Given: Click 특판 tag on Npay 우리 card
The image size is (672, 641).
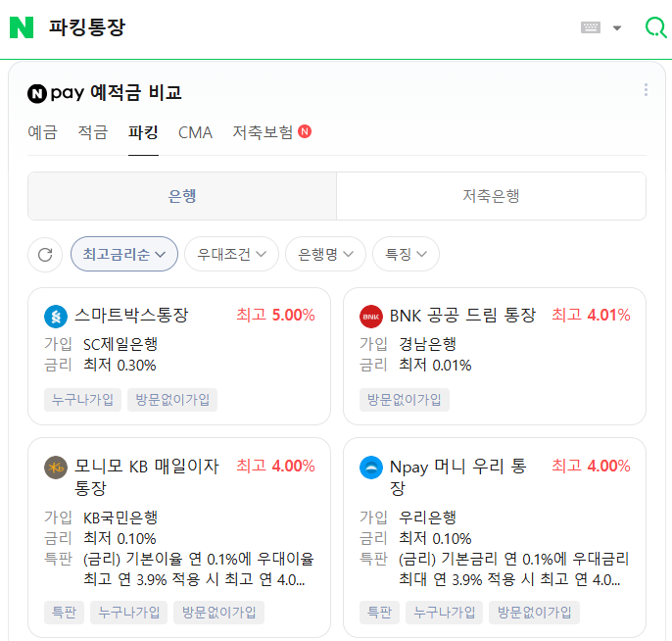Looking at the screenshot, I should click(379, 613).
